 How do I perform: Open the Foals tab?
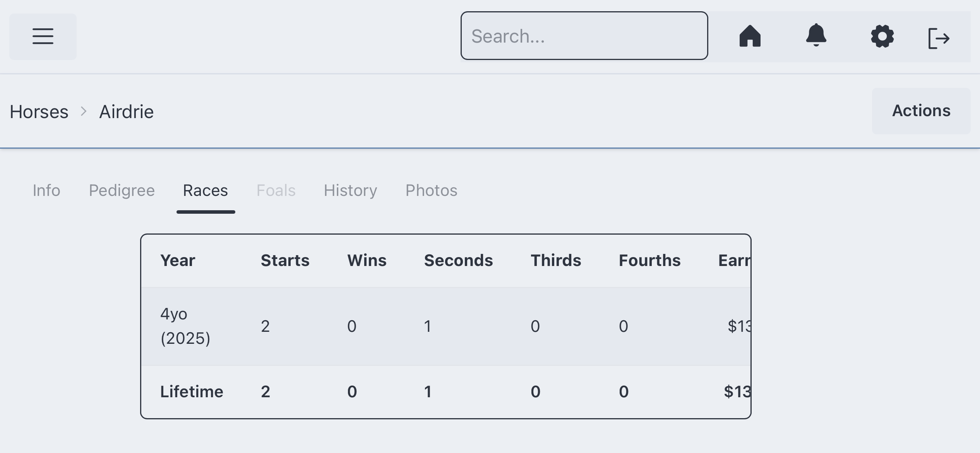(276, 190)
